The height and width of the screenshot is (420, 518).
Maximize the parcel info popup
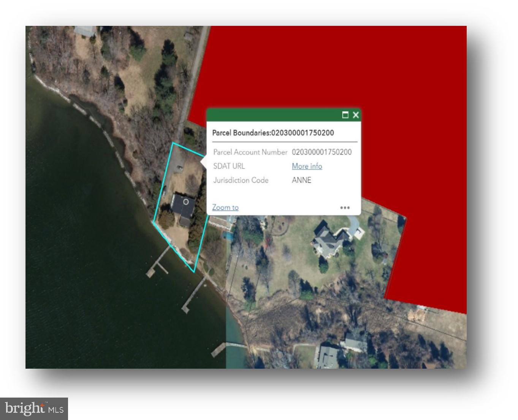coord(345,115)
